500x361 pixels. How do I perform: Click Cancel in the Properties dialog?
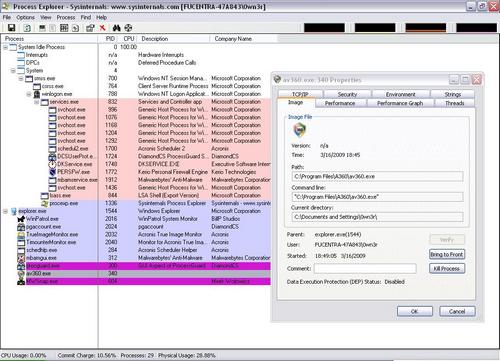coord(457,312)
